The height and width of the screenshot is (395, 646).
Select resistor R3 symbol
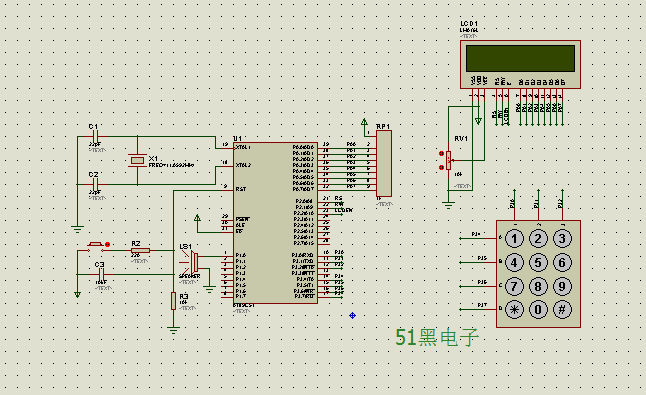173,301
